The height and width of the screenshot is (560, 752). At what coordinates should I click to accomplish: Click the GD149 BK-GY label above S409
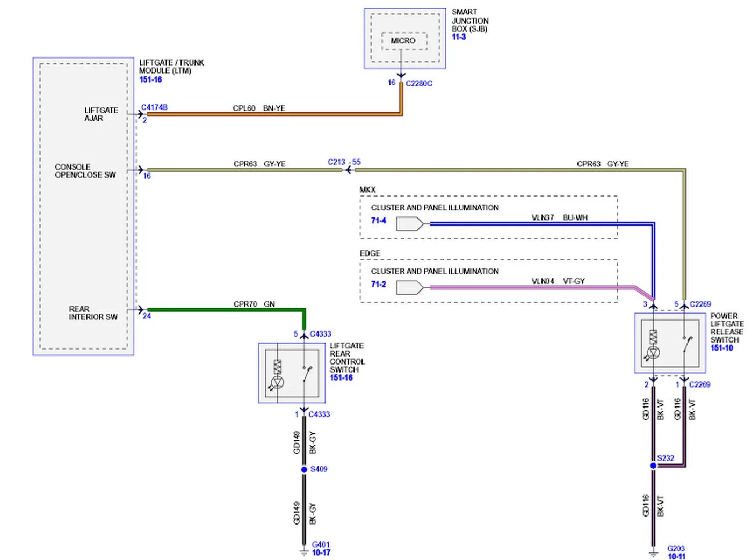pos(305,442)
